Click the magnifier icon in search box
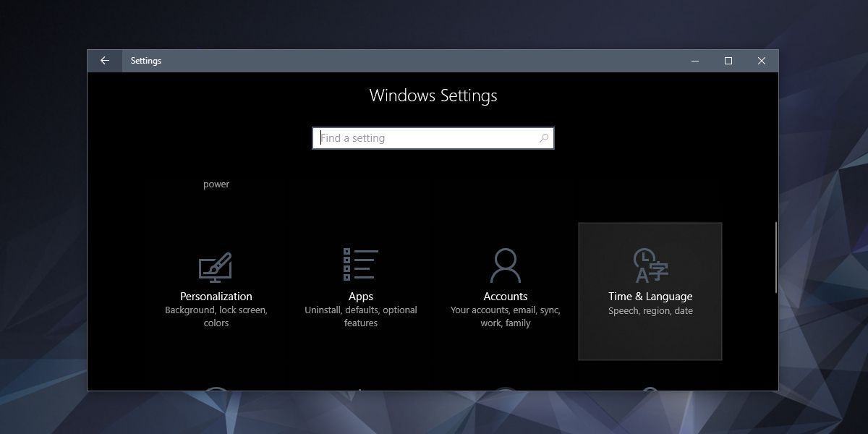 tap(543, 138)
